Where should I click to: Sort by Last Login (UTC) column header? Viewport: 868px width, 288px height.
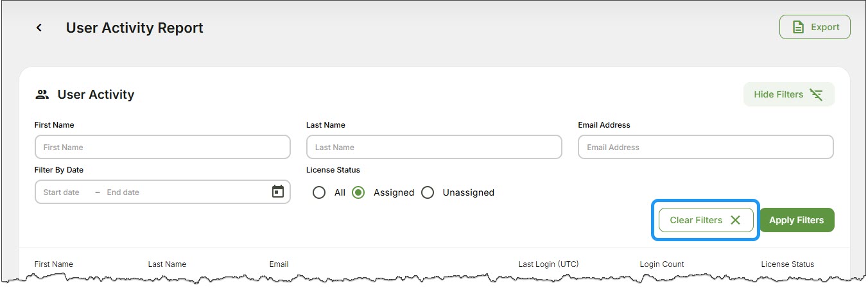549,264
